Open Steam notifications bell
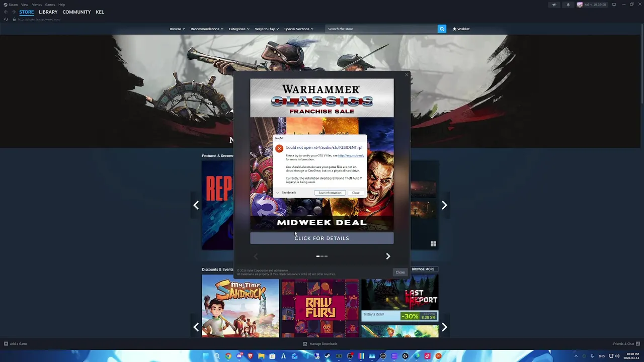The height and width of the screenshot is (362, 644). (568, 5)
